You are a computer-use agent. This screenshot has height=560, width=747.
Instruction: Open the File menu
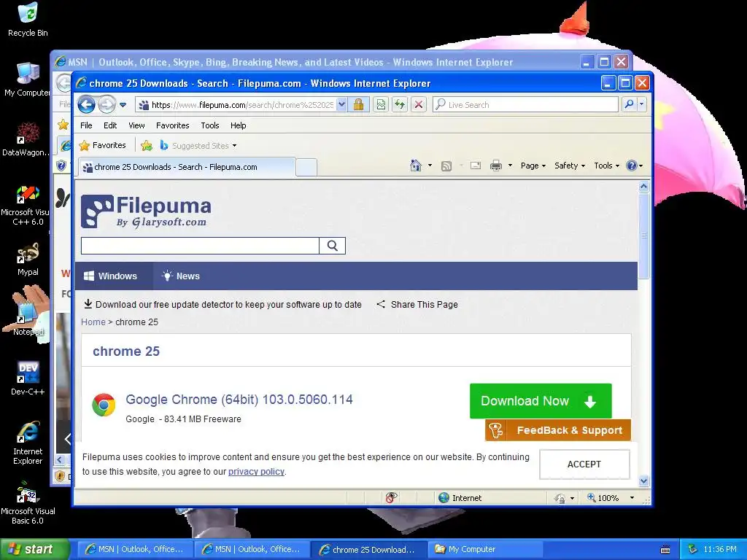pos(86,125)
